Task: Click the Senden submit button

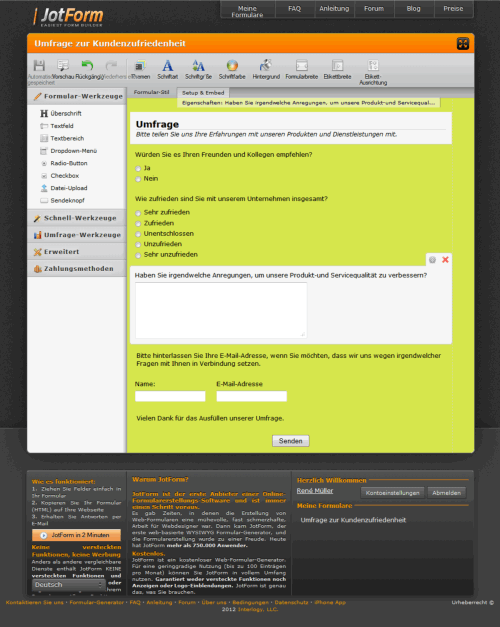Action: point(291,441)
